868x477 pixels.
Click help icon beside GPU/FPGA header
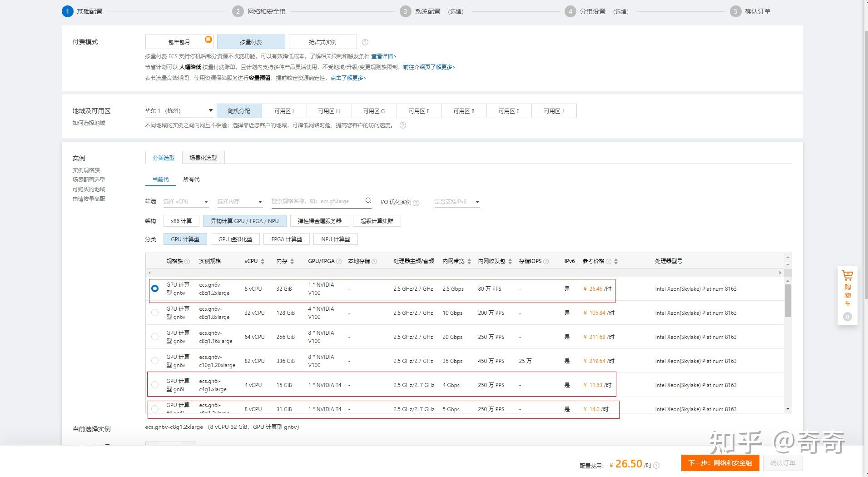339,261
